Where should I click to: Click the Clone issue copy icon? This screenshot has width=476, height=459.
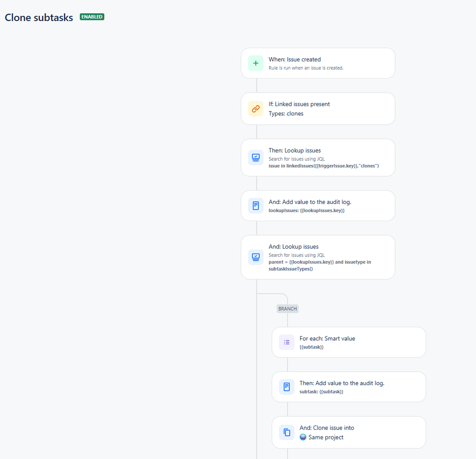(286, 432)
